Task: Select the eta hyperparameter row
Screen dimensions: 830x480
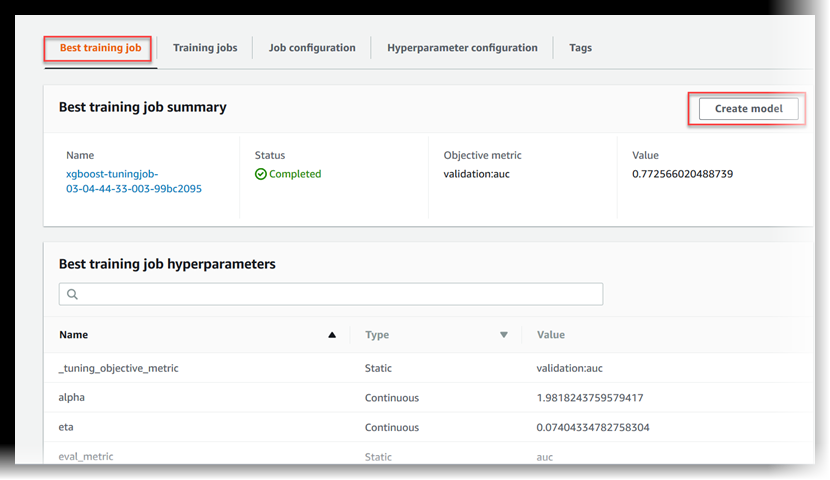Action: coord(67,427)
